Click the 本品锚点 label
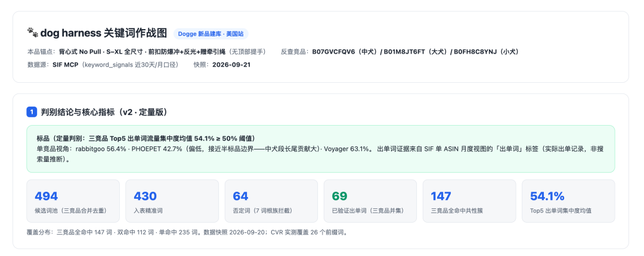Screen dimensions: 644x256 click(x=41, y=52)
